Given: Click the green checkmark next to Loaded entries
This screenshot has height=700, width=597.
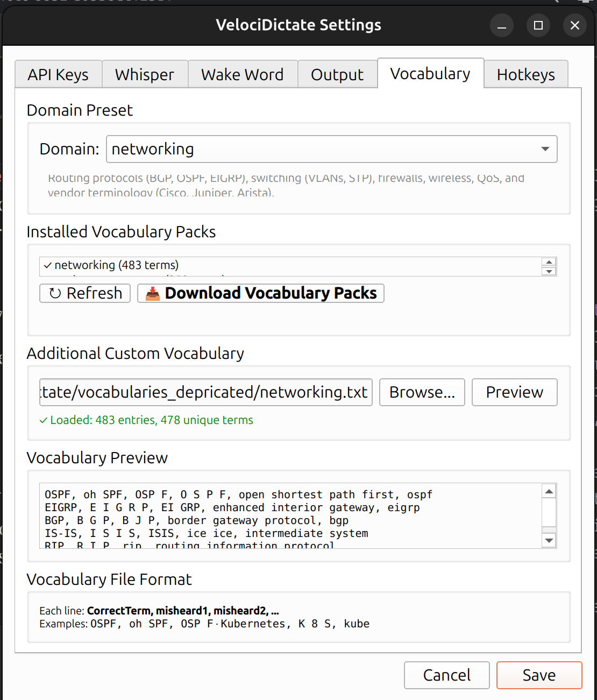Looking at the screenshot, I should point(43,420).
